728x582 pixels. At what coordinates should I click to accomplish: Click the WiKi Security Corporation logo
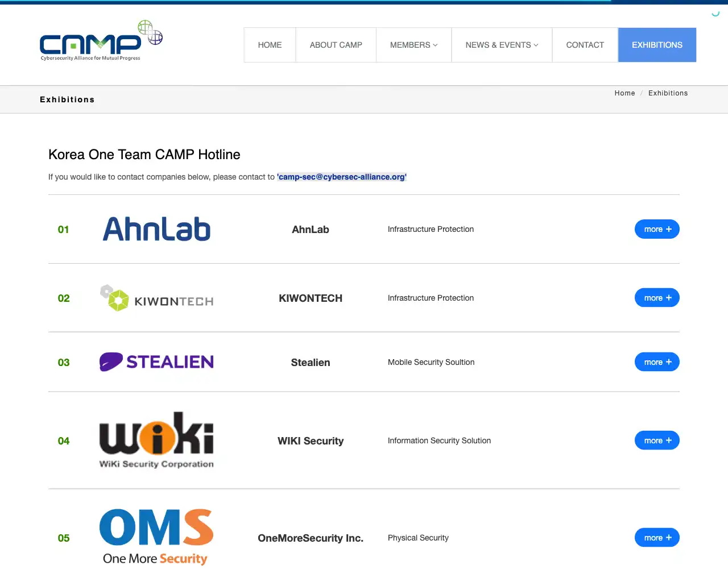[156, 440]
